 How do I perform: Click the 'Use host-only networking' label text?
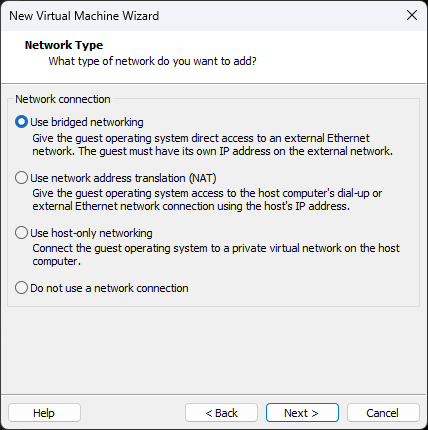coord(91,233)
